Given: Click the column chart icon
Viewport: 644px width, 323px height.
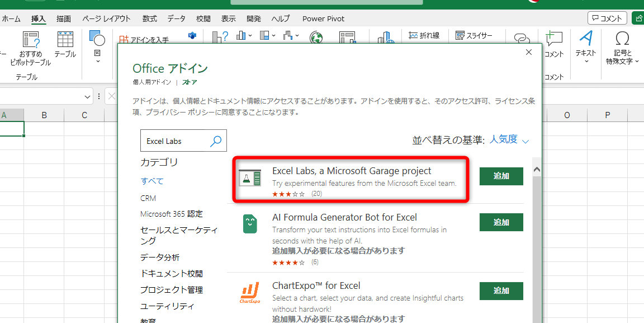Looking at the screenshot, I should [241, 36].
